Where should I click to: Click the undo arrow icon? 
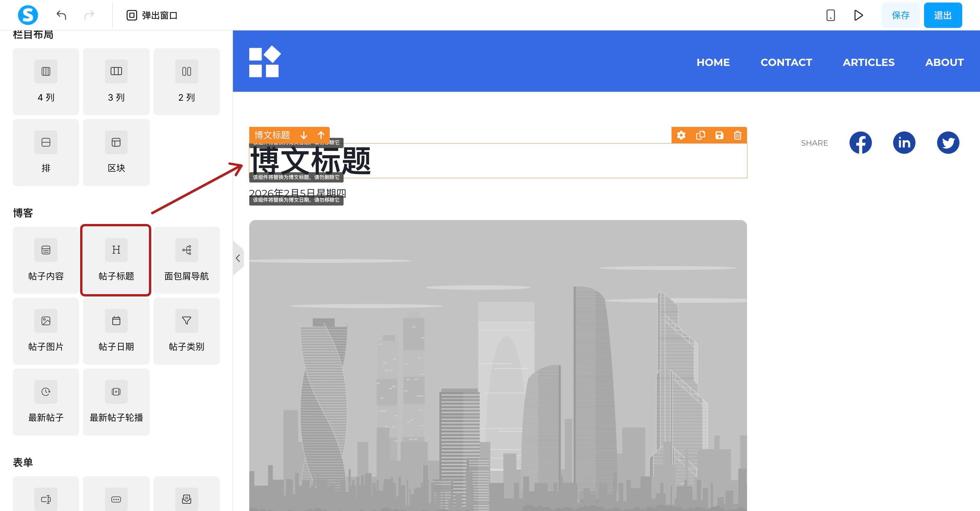click(61, 15)
